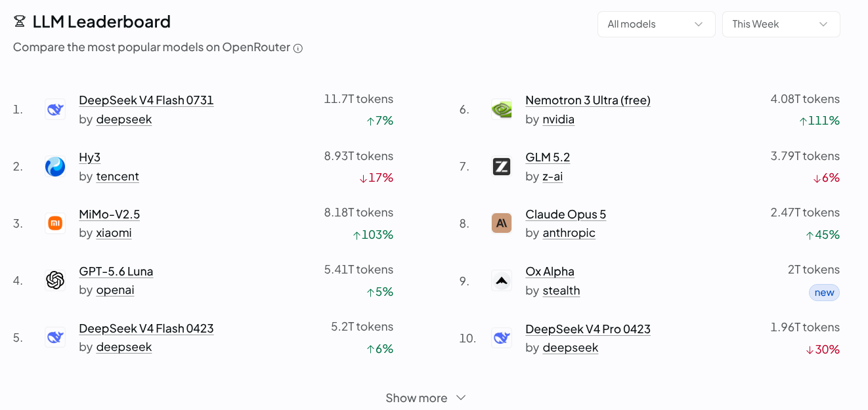Visit the tencent provider link
868x410 pixels.
[118, 176]
